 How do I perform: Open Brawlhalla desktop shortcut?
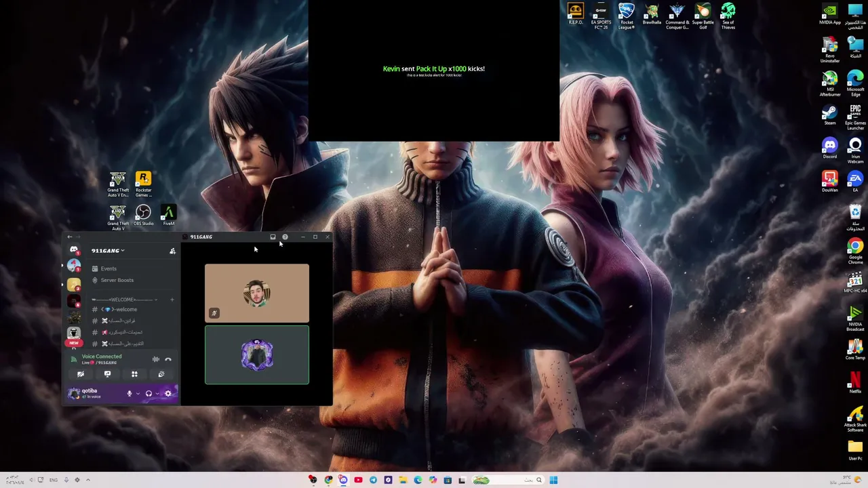pos(652,14)
